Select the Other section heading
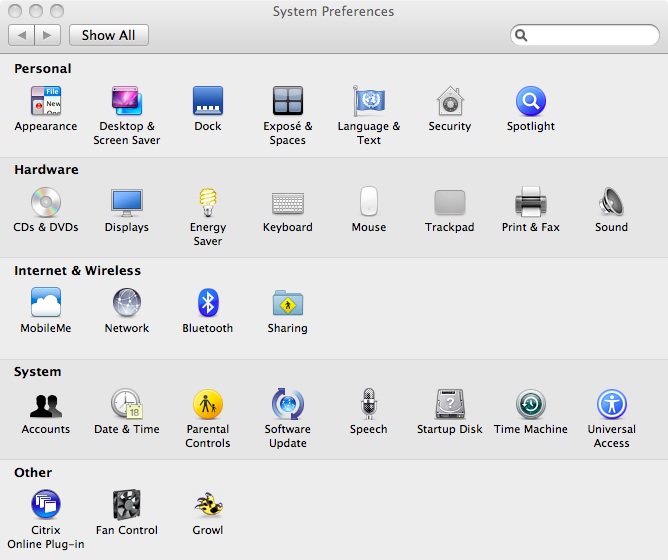Image resolution: width=668 pixels, height=560 pixels. (33, 473)
